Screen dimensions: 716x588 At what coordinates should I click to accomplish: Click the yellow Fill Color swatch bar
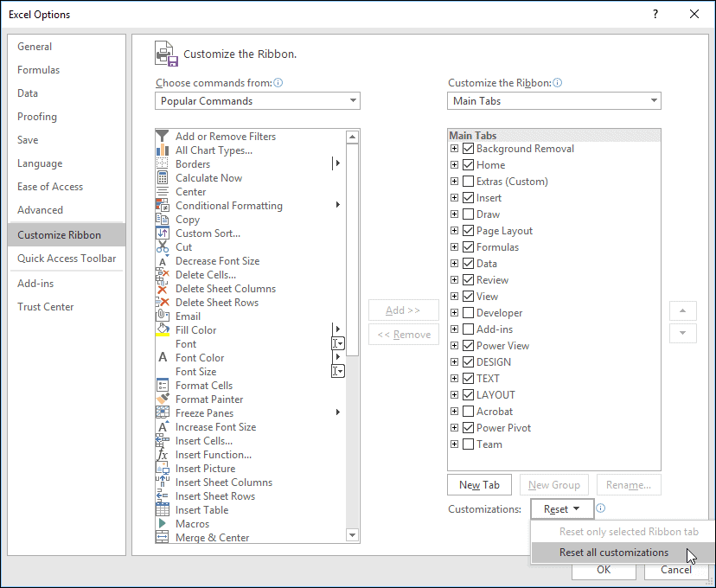tap(163, 335)
